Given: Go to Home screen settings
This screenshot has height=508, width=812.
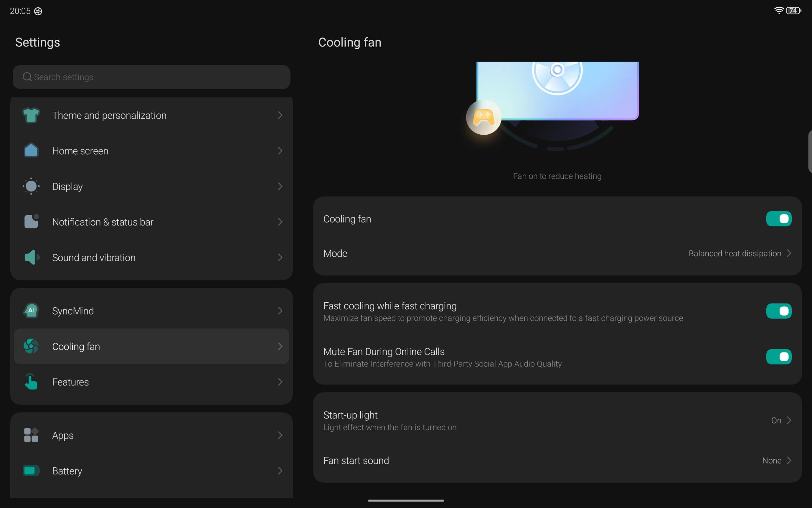Looking at the screenshot, I should tap(151, 150).
